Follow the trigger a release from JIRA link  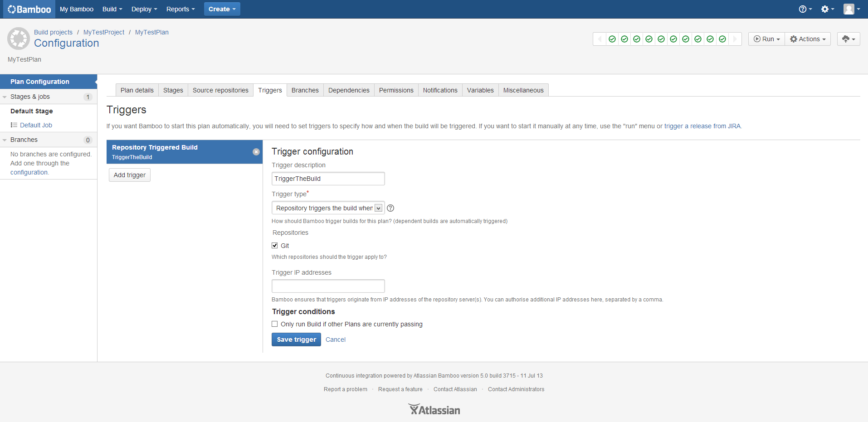click(x=702, y=126)
